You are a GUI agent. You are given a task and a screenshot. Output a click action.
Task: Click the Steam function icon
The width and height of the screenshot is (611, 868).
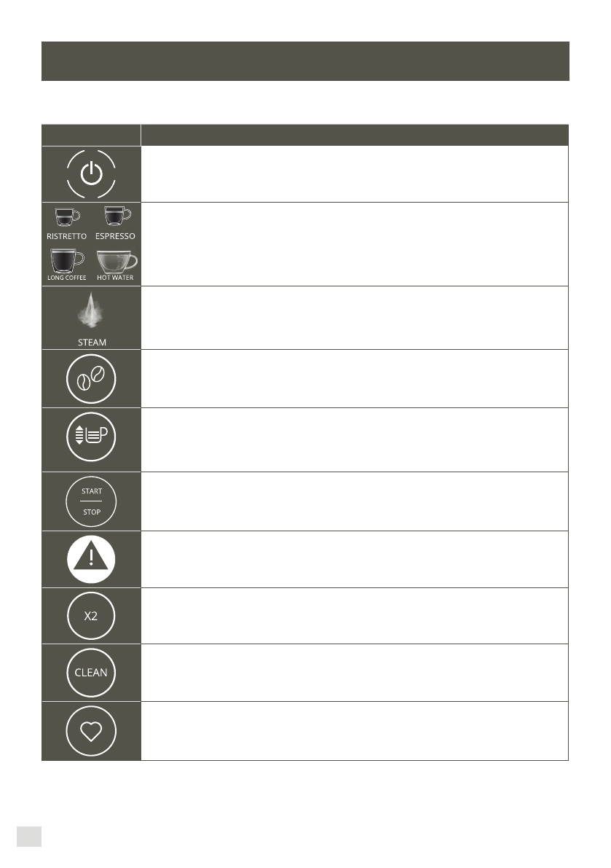point(91,310)
